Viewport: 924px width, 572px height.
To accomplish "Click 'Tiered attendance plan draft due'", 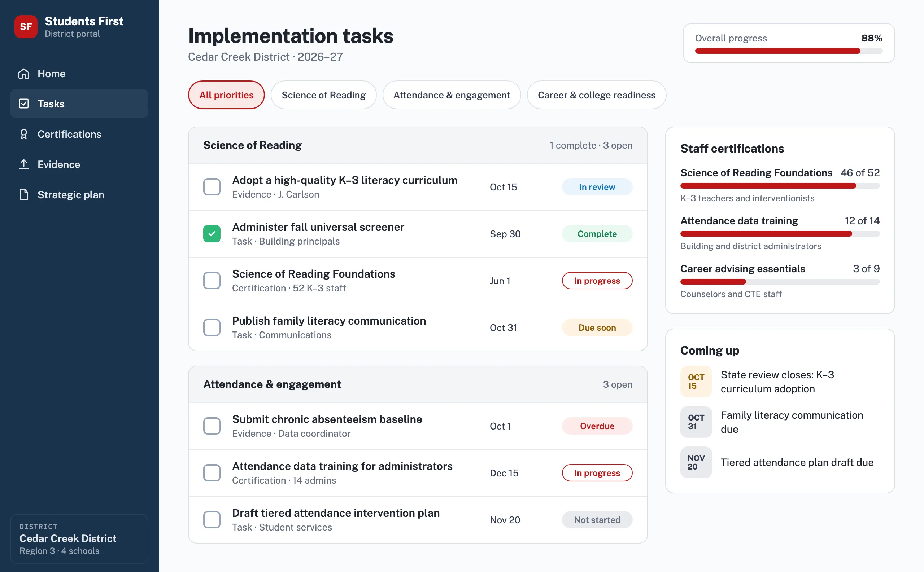I will point(797,462).
